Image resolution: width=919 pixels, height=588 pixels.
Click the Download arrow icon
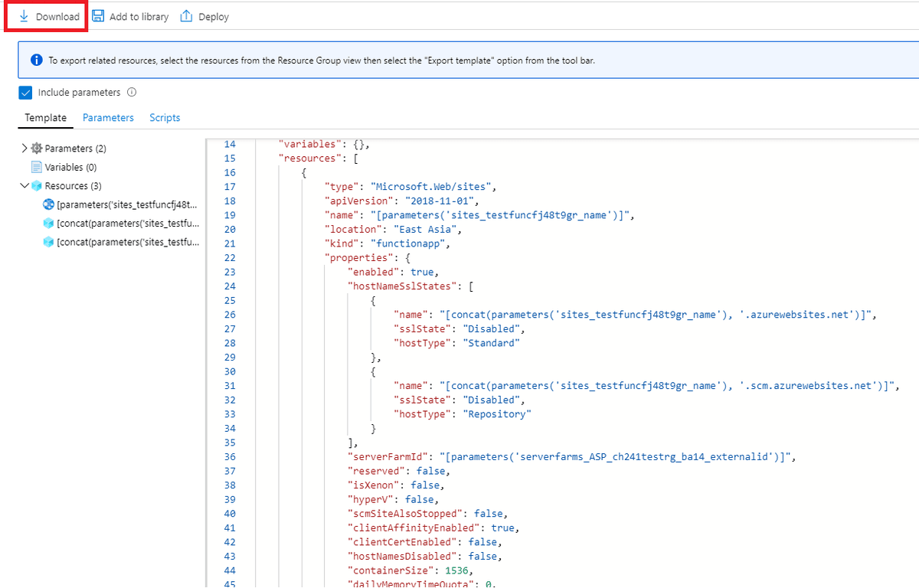[x=24, y=16]
